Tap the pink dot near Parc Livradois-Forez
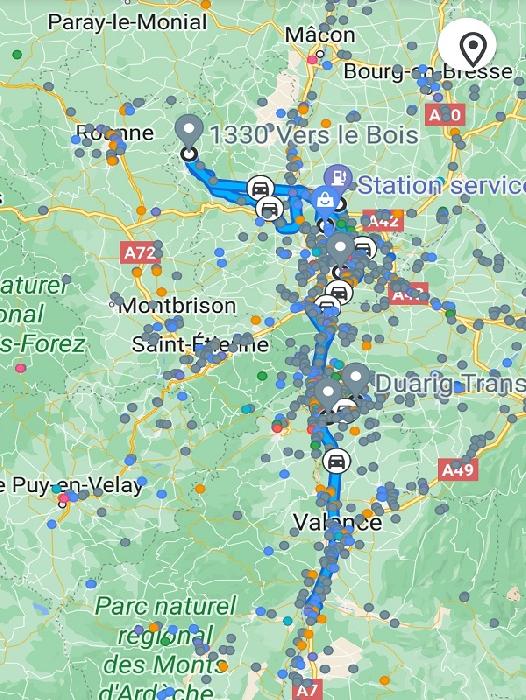The height and width of the screenshot is (700, 526). 20,368
